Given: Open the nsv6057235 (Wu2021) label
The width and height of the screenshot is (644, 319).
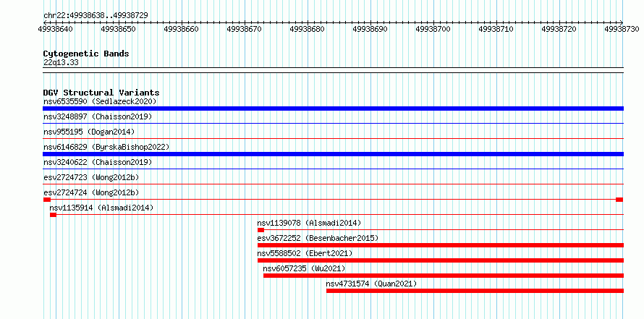Looking at the screenshot, I should coord(305,268).
